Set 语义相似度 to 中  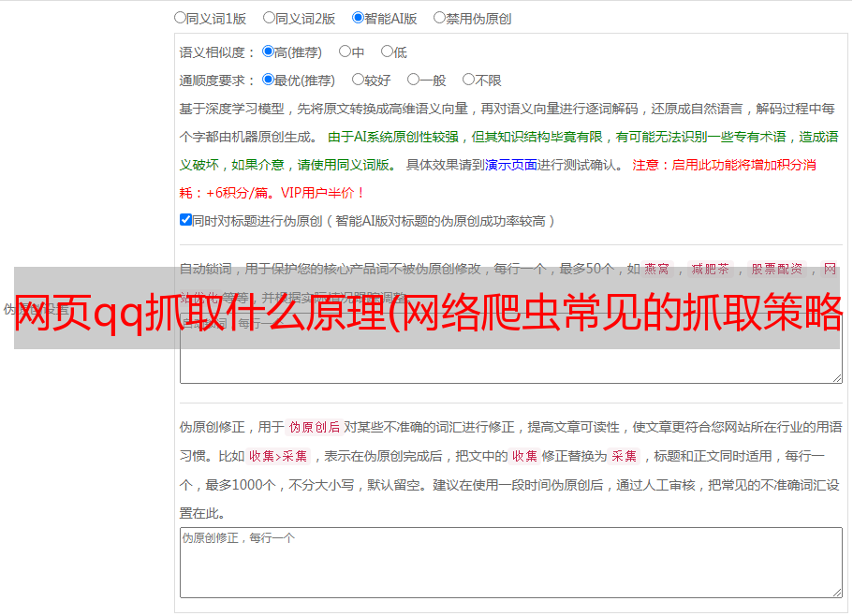[x=345, y=51]
